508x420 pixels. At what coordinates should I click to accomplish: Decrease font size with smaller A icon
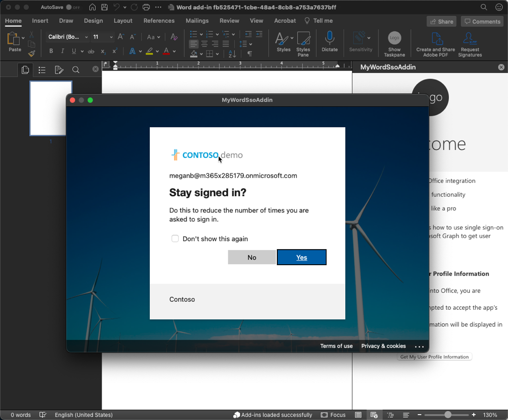(132, 37)
